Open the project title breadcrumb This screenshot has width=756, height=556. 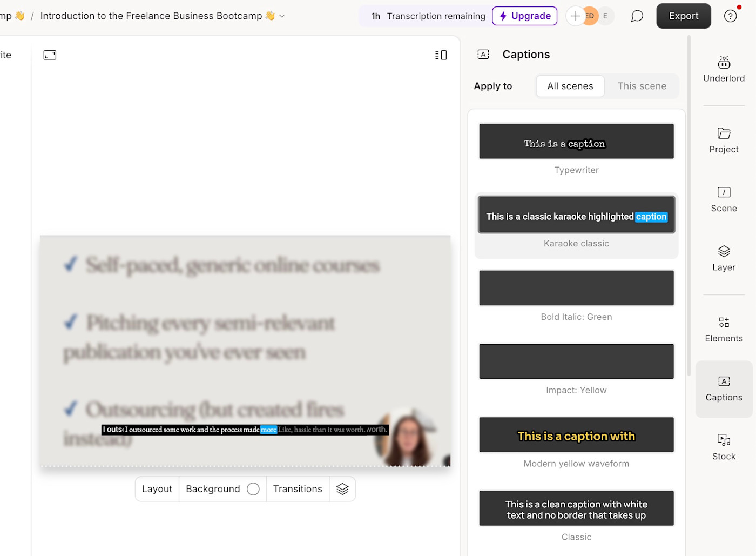pos(158,16)
